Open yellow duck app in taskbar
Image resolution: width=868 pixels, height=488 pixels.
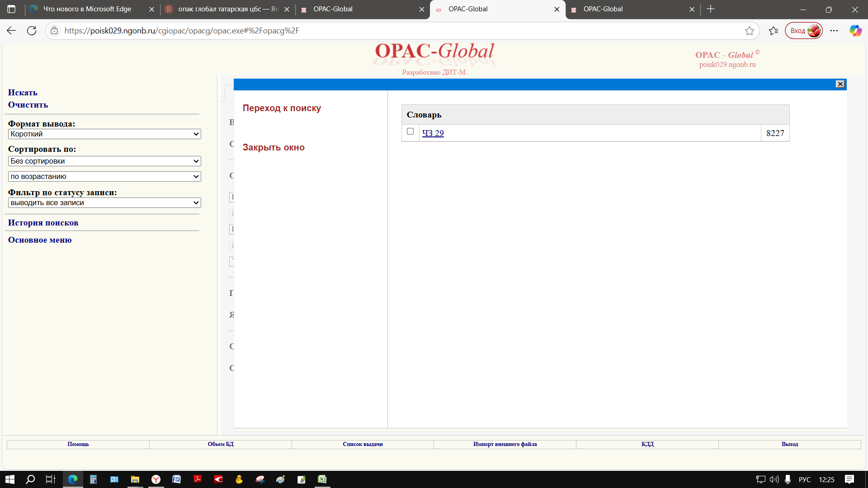(239, 479)
